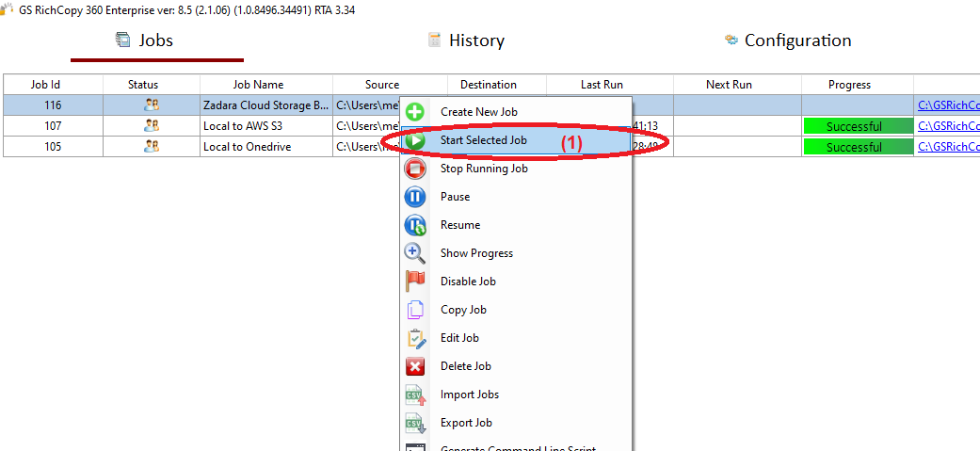The image size is (980, 451).
Task: Click the magnifier Show Progress icon
Action: (414, 253)
